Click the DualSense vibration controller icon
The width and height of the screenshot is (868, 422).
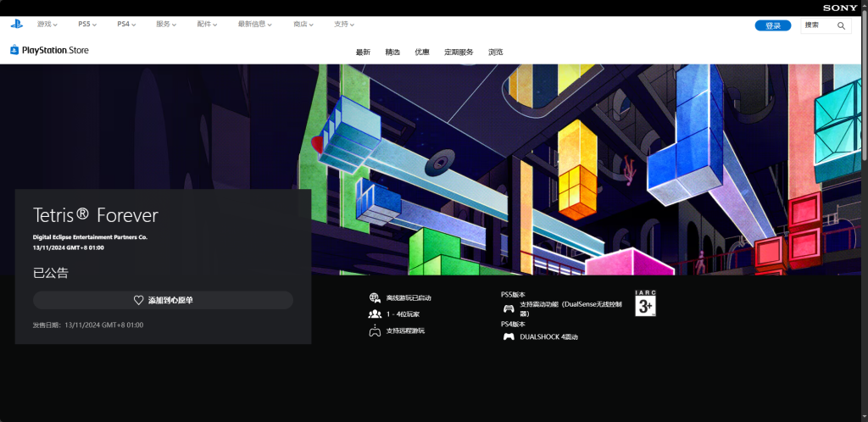point(509,308)
